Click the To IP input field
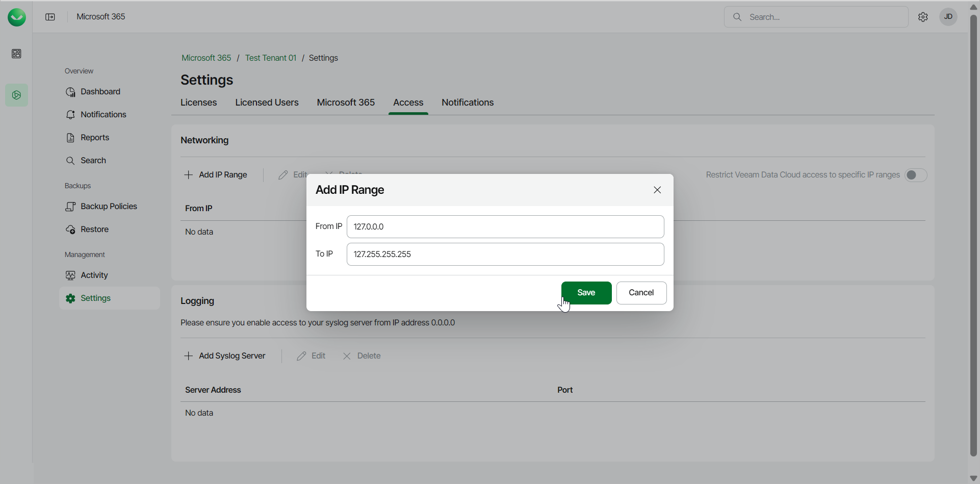The image size is (980, 484). 505,254
